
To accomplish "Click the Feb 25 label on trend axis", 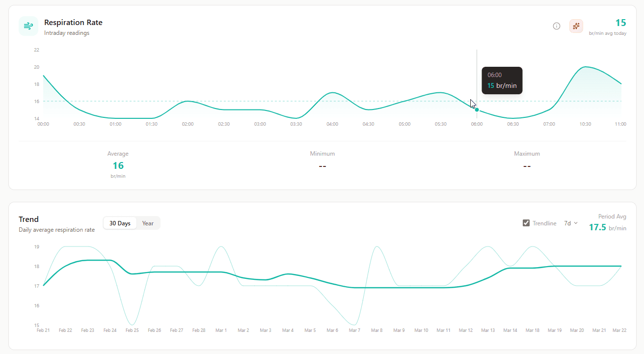I will point(132,330).
